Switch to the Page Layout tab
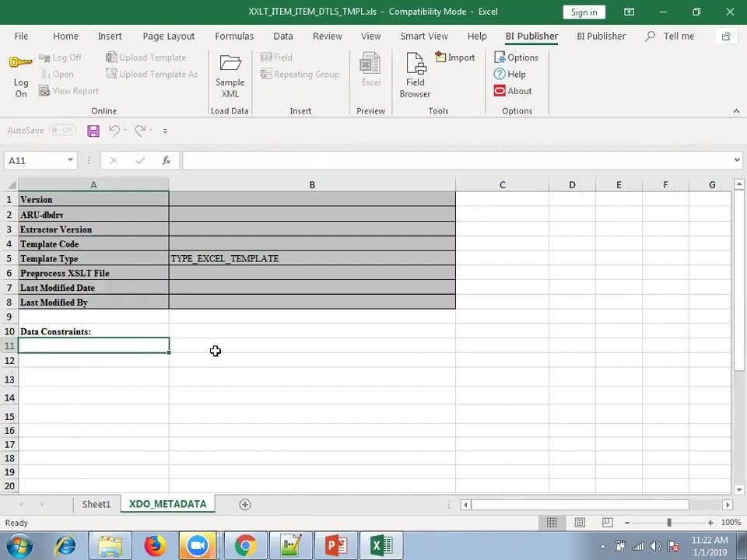 click(x=169, y=37)
